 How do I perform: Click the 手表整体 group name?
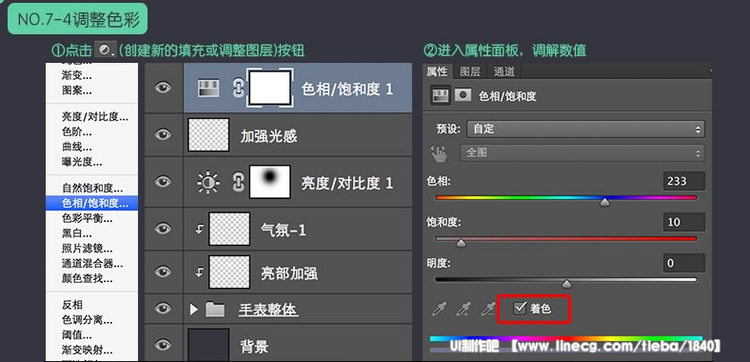(268, 310)
